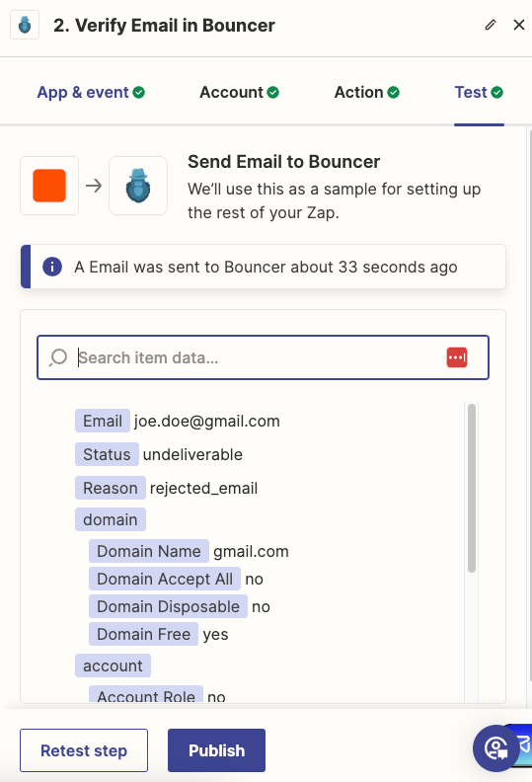
Task: Click the results list scrollbar
Action: pyautogui.click(x=471, y=489)
